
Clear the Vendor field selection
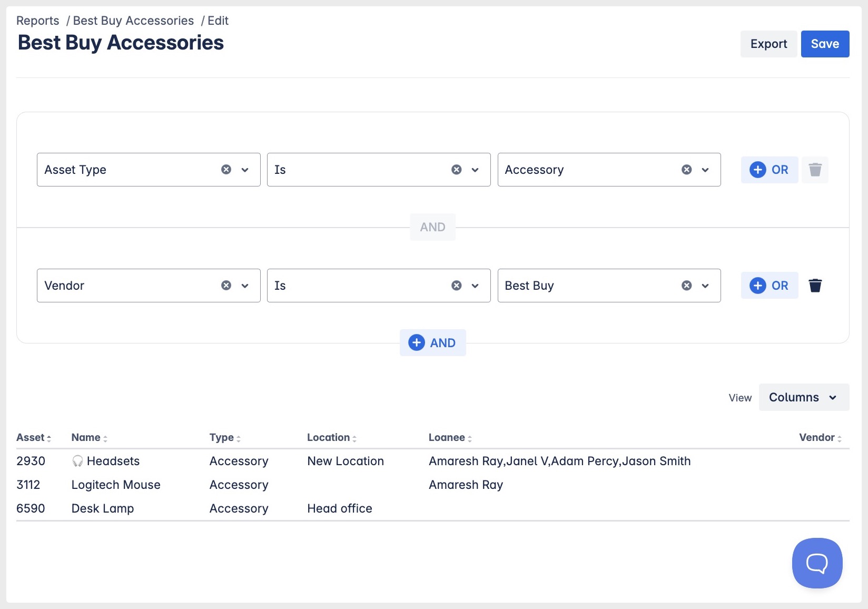[x=226, y=286]
